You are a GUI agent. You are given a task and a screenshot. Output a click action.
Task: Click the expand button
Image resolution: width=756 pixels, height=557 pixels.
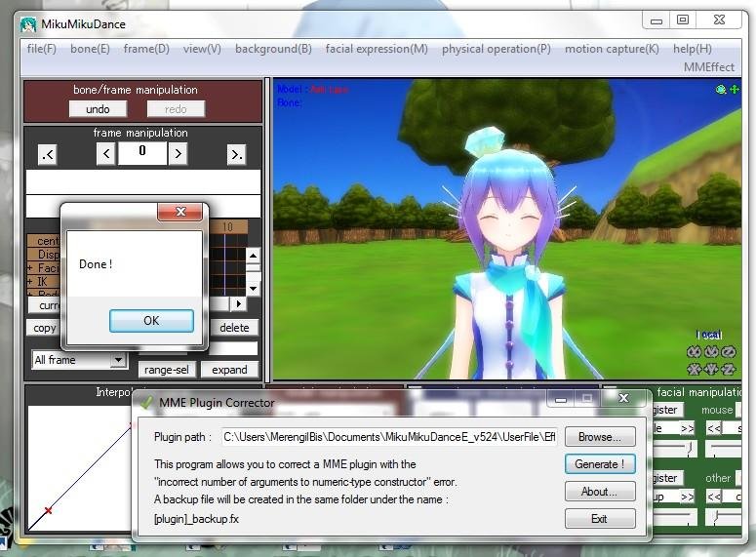(x=229, y=370)
